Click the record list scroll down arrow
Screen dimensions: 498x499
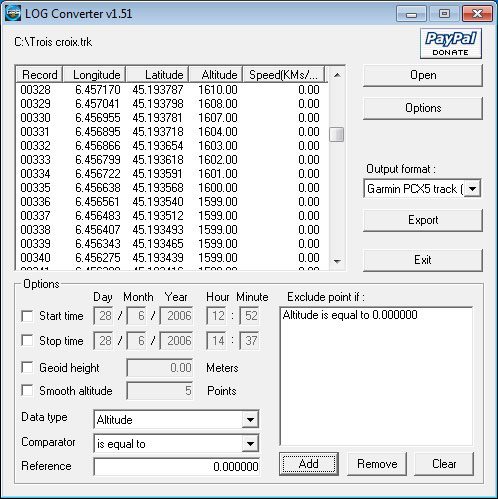[337, 261]
